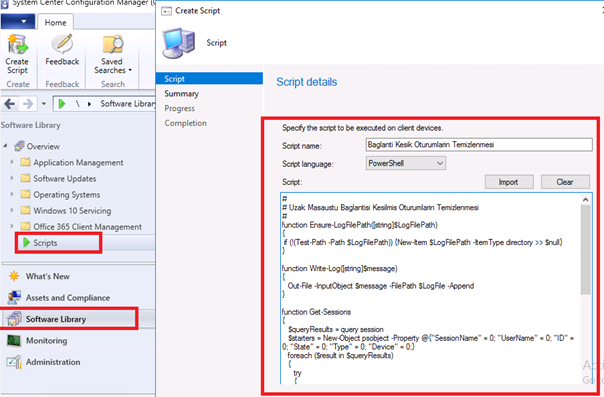
Task: Click the Operating Systems folder icon
Action: pyautogui.click(x=25, y=194)
